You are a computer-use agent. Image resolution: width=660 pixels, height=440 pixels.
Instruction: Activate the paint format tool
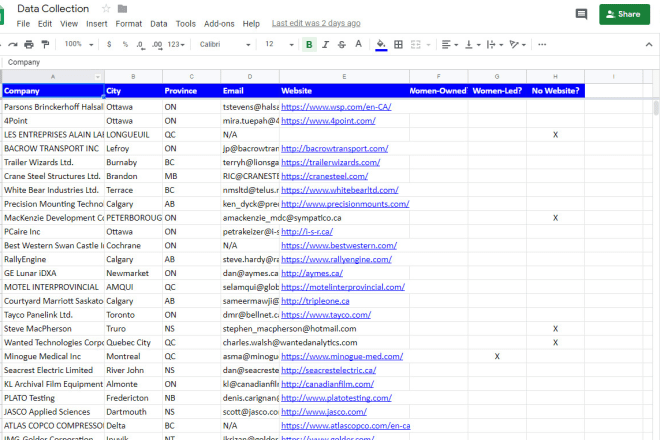tap(45, 44)
